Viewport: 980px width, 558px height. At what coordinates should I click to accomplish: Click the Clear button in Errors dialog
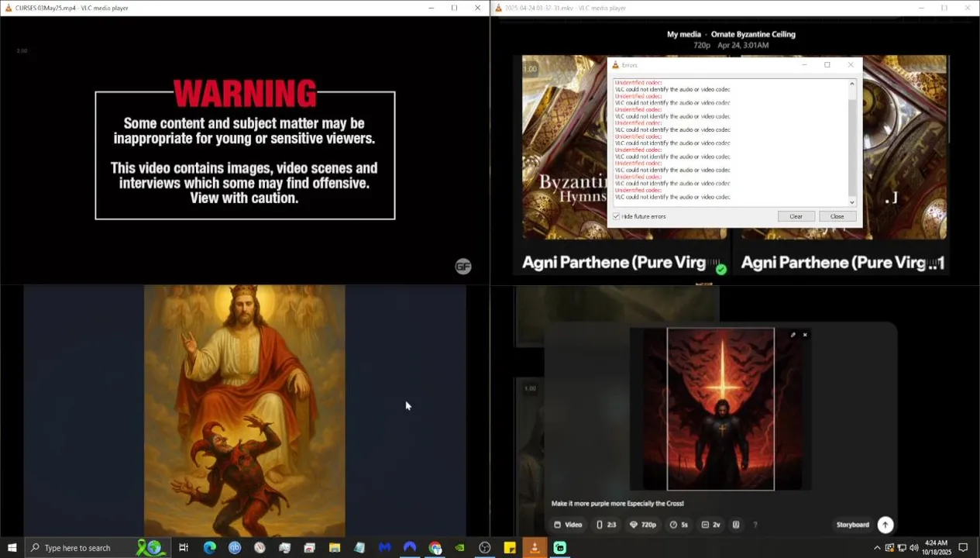[796, 216]
